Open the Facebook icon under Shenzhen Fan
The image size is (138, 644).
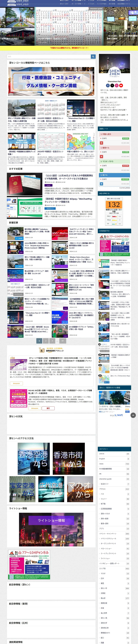(108, 86)
